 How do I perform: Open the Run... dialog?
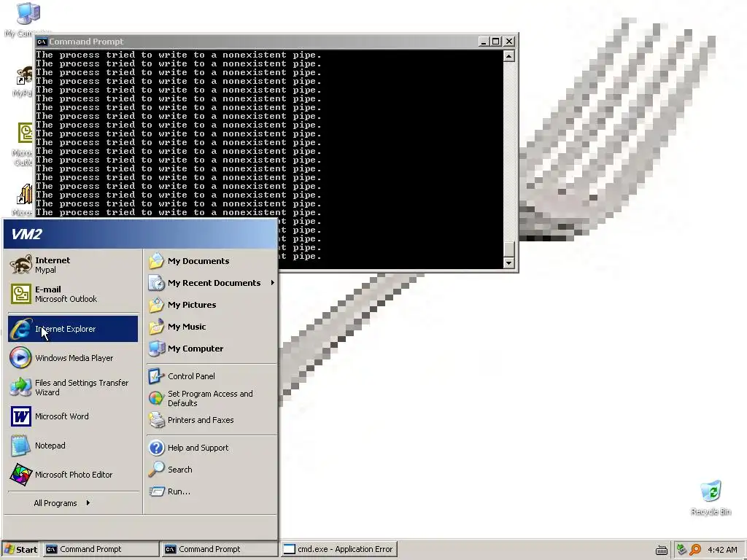point(212,491)
